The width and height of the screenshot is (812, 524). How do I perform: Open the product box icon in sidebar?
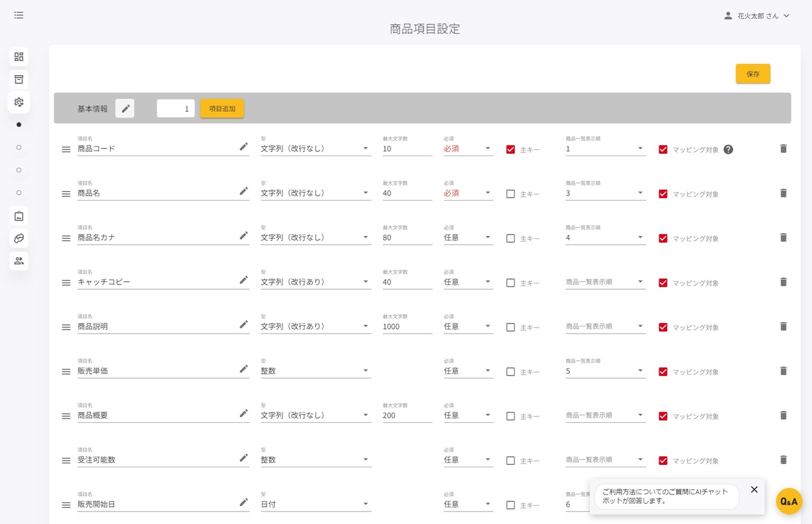tap(18, 79)
